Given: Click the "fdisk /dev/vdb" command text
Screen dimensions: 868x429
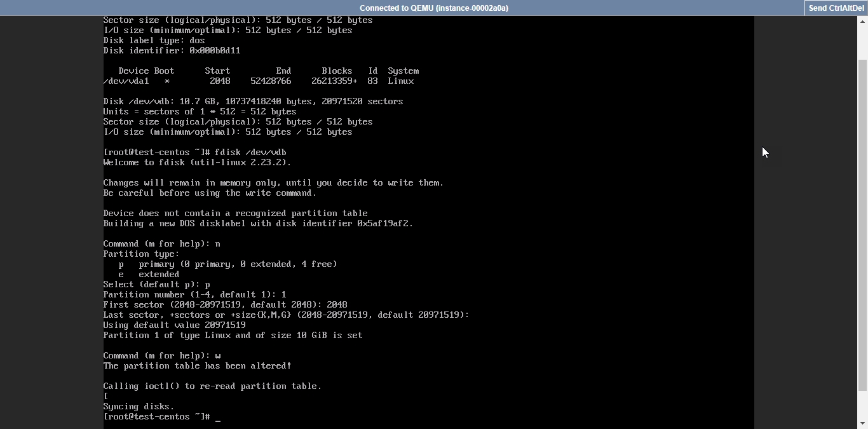Looking at the screenshot, I should tap(250, 153).
